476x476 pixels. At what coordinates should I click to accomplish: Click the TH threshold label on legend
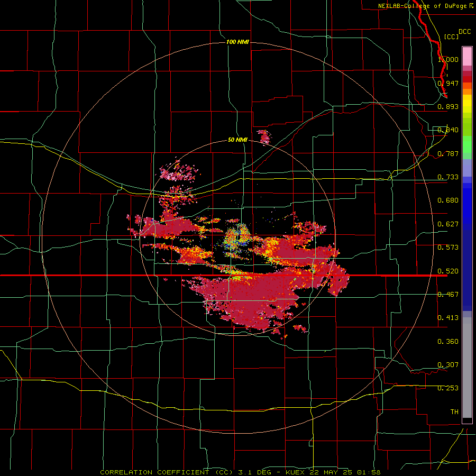(454, 412)
